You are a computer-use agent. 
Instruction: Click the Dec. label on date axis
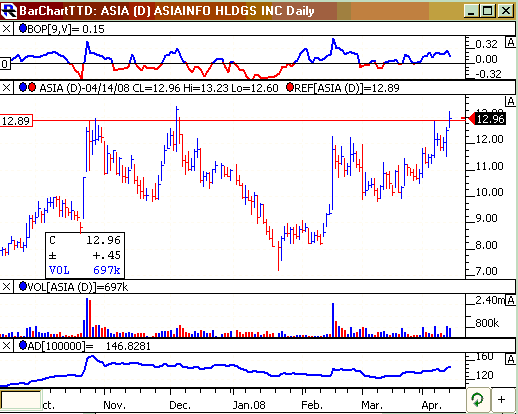point(180,405)
